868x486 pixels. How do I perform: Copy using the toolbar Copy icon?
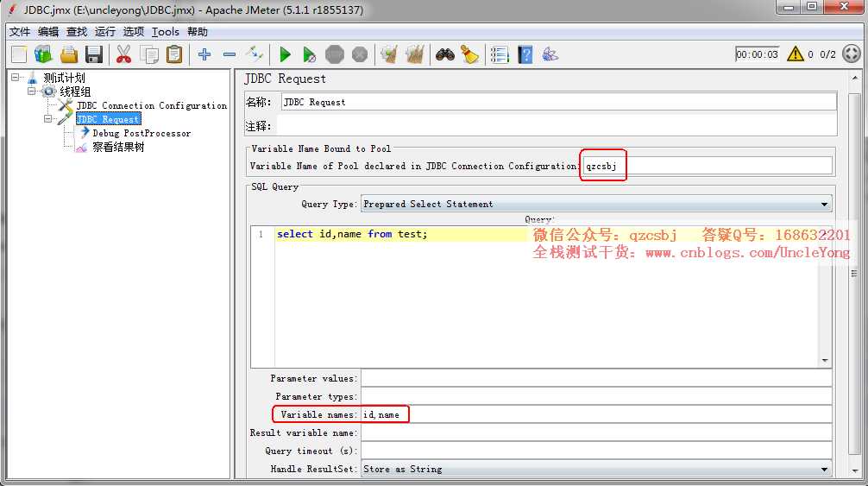point(149,54)
